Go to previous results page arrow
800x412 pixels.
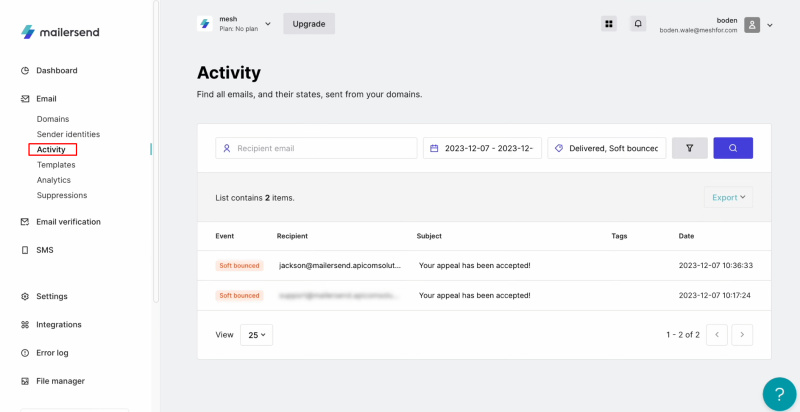[x=716, y=335]
